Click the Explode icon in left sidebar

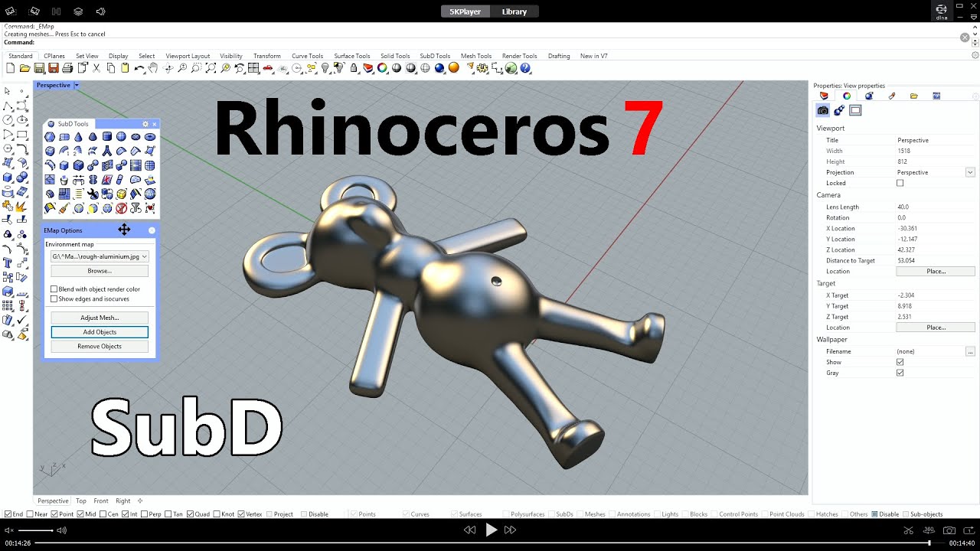pos(21,207)
